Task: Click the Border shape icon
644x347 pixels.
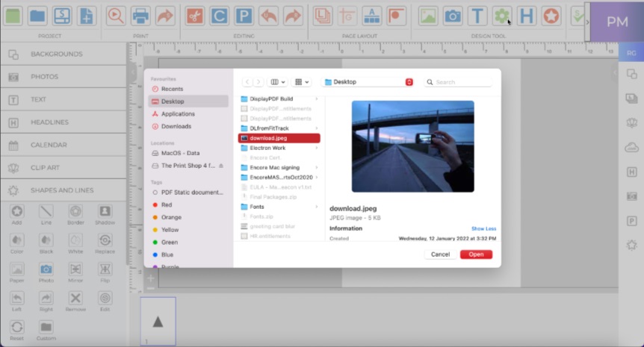Action: (x=75, y=212)
